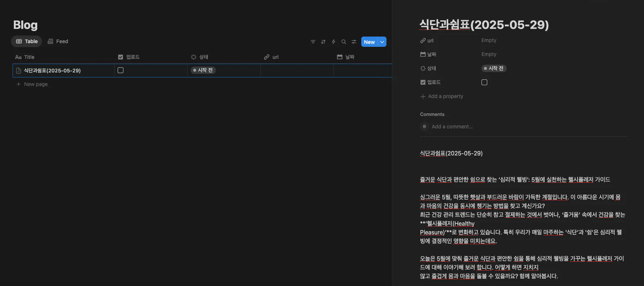Viewport: 644px width, 286px height.
Task: Click New page row below table
Action: coord(32,84)
